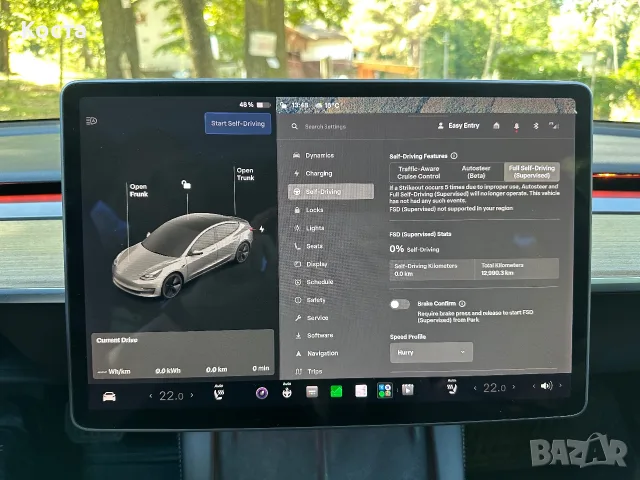This screenshot has width=640, height=480.
Task: Select the Self-Driving menu item
Action: [x=331, y=191]
